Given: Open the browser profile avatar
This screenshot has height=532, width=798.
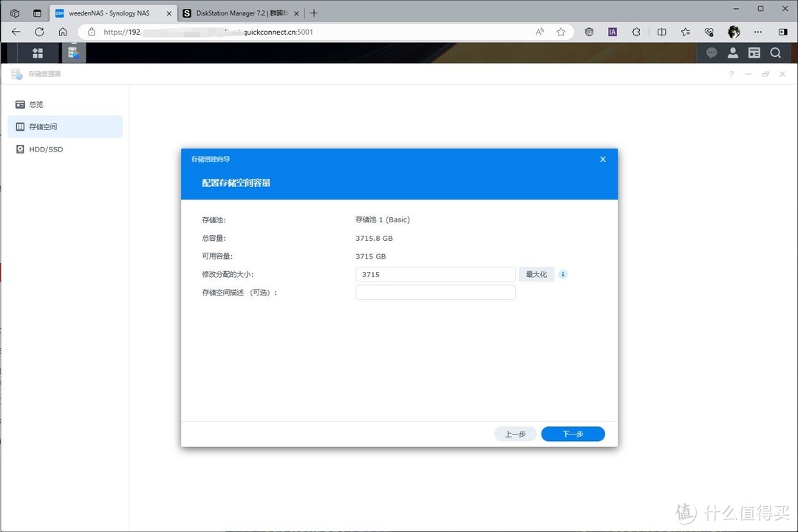Looking at the screenshot, I should pos(734,32).
